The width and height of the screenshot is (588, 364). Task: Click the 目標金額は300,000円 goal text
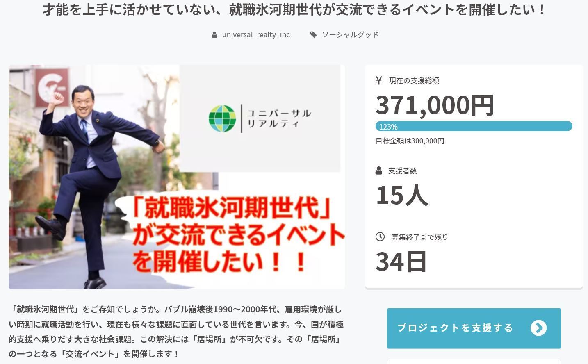click(410, 141)
